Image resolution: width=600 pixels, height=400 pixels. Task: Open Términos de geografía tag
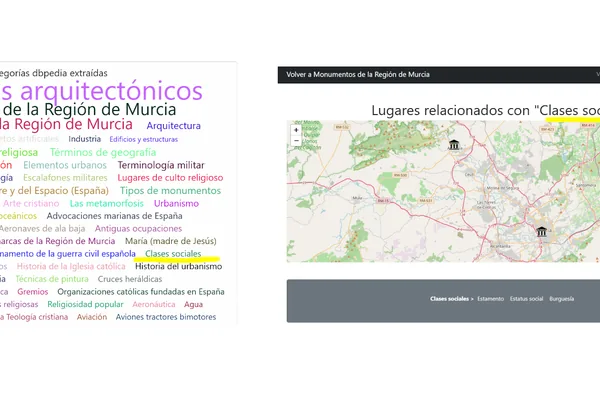pyautogui.click(x=103, y=152)
